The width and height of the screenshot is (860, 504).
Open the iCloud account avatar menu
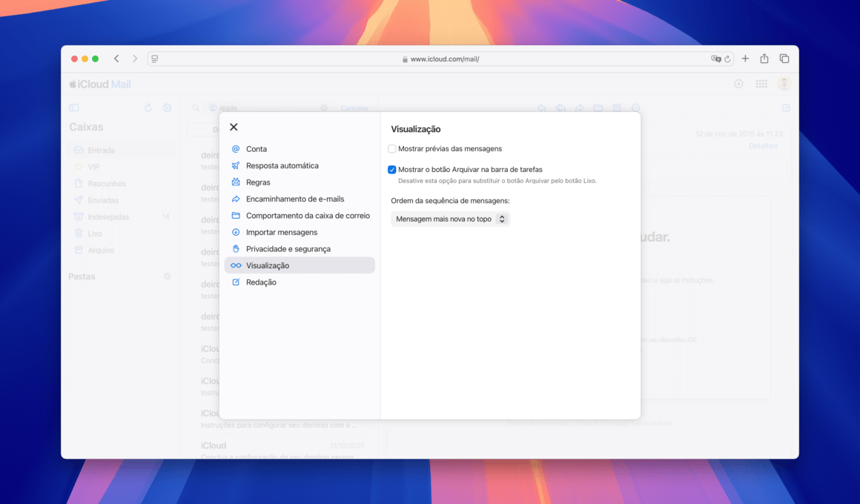(784, 83)
